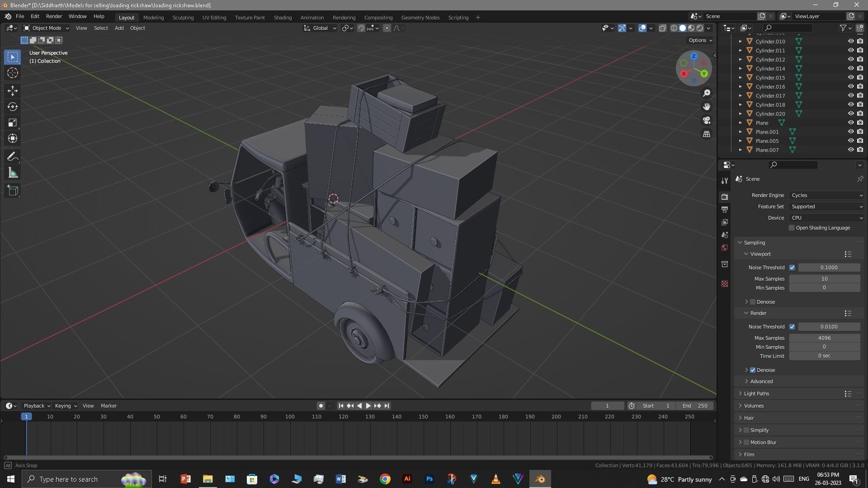
Task: Select the Annotate tool
Action: [13, 157]
